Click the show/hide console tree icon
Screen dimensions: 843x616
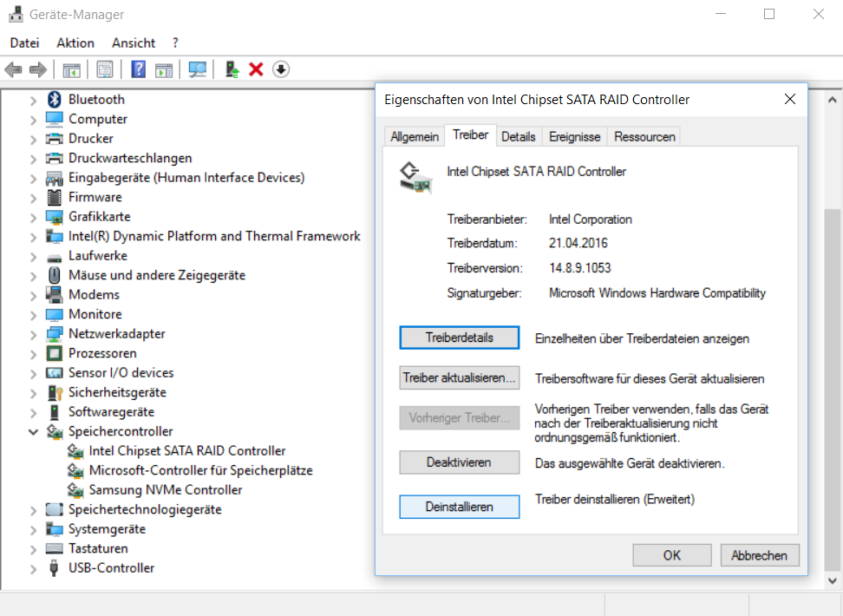click(71, 69)
